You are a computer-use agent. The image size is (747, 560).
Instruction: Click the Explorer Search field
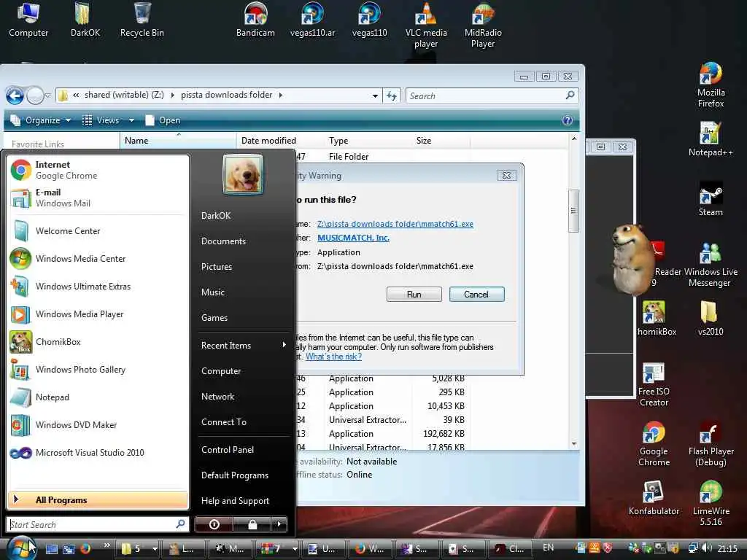492,96
